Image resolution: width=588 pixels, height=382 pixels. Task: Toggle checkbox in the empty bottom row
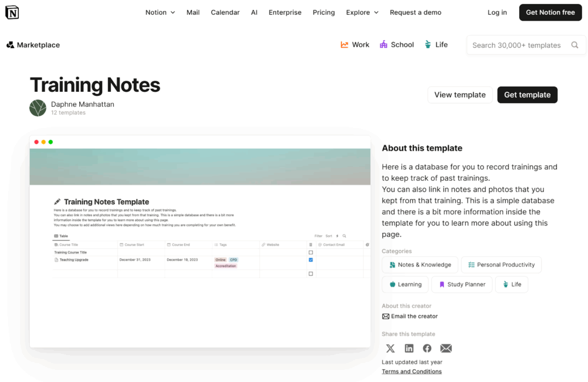[x=311, y=274]
